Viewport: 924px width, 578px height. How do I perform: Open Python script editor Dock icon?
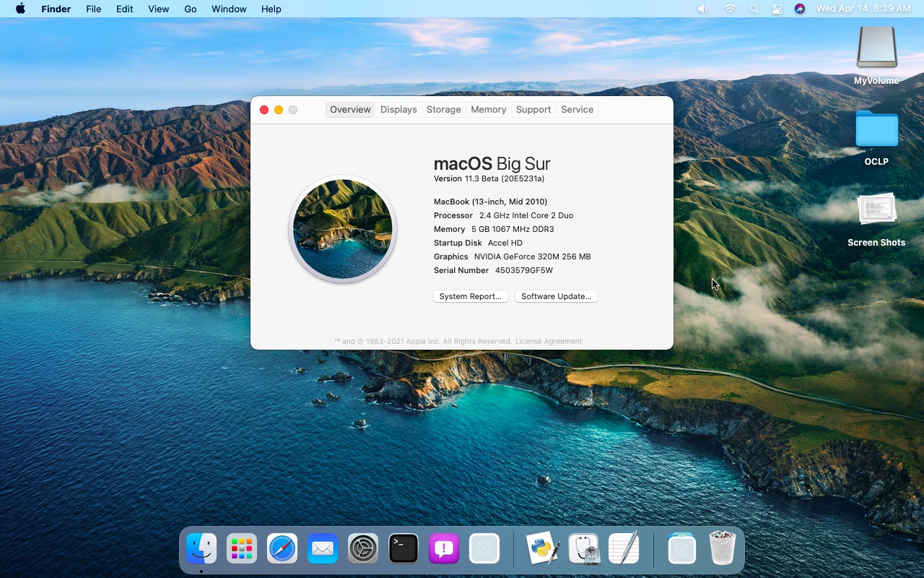click(x=543, y=549)
